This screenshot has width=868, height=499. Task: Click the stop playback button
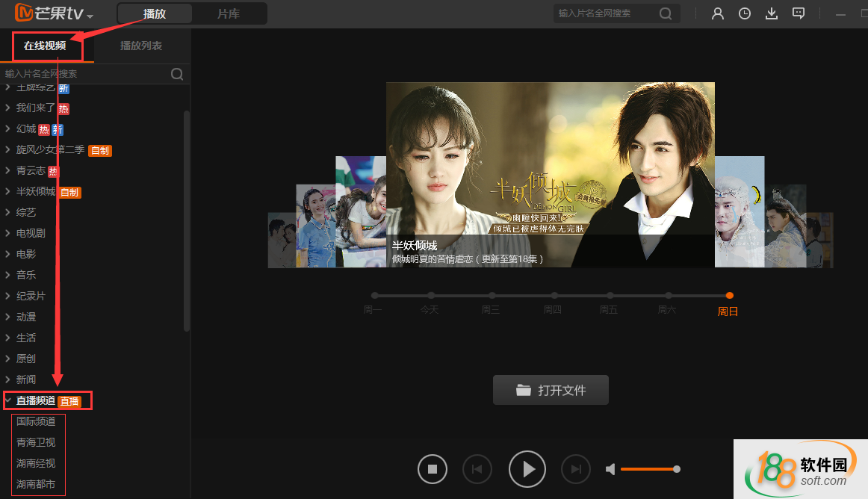(x=433, y=469)
